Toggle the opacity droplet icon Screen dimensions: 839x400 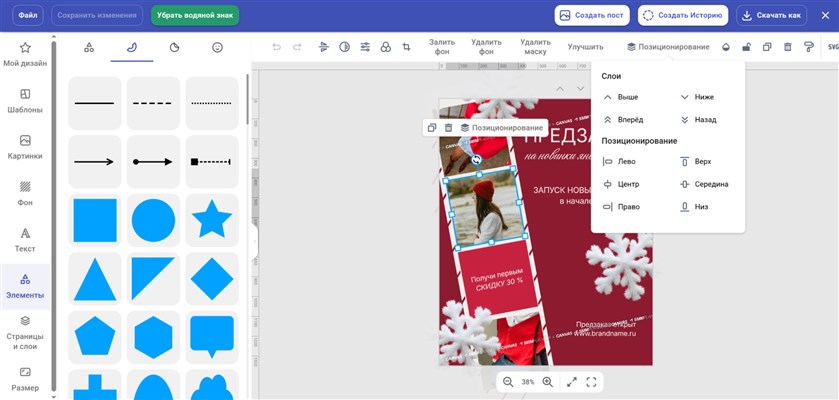point(726,47)
